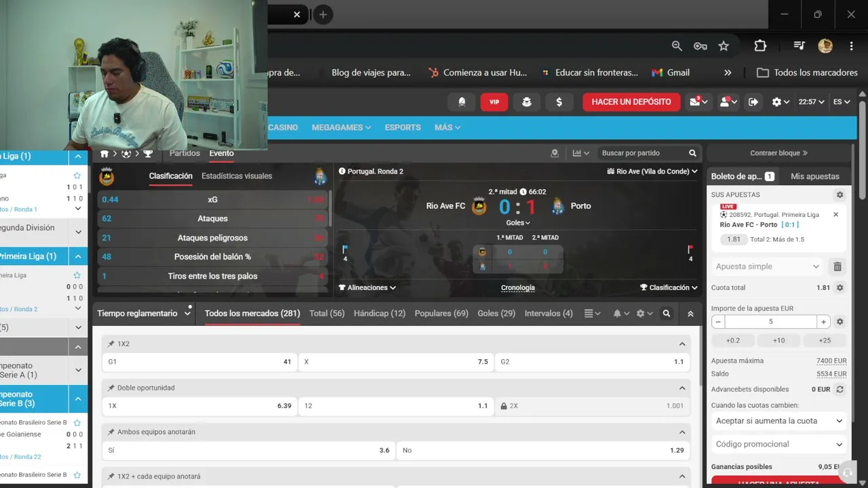868x488 pixels.
Task: Click the mascot icon beside the VIP badge
Action: 527,102
